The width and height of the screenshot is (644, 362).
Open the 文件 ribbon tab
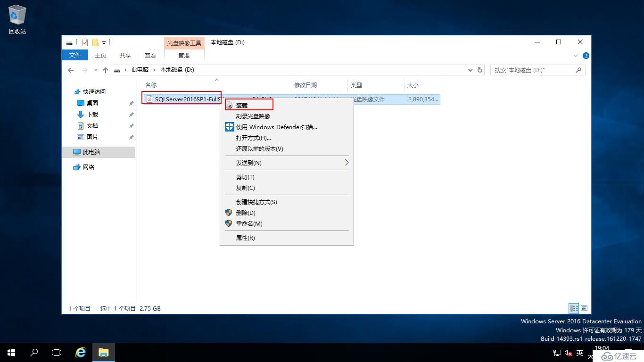click(75, 55)
